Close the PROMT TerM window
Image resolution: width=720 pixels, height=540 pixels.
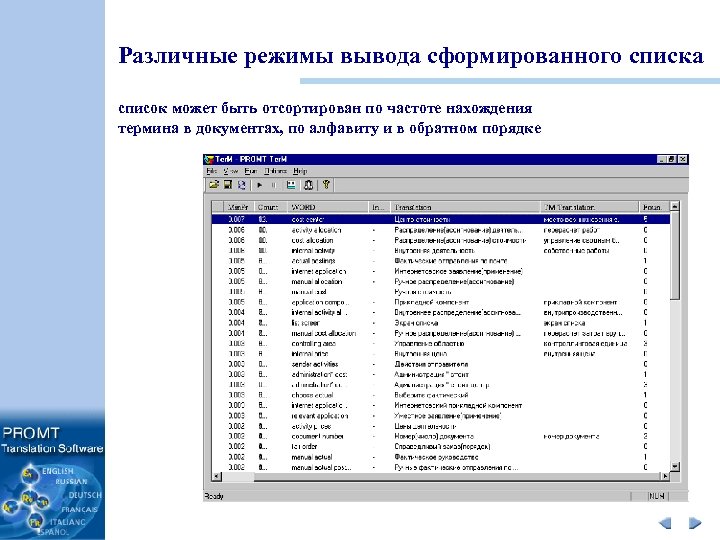683,159
